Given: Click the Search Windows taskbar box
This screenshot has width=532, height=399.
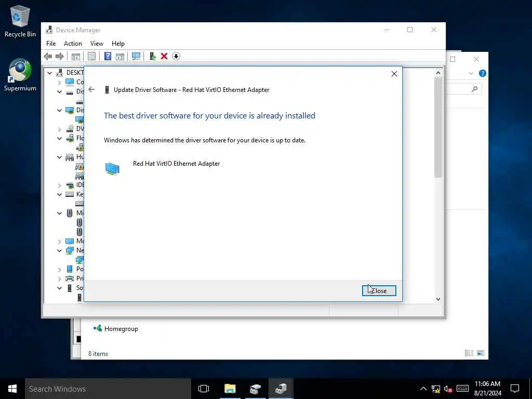Looking at the screenshot, I should 108,389.
